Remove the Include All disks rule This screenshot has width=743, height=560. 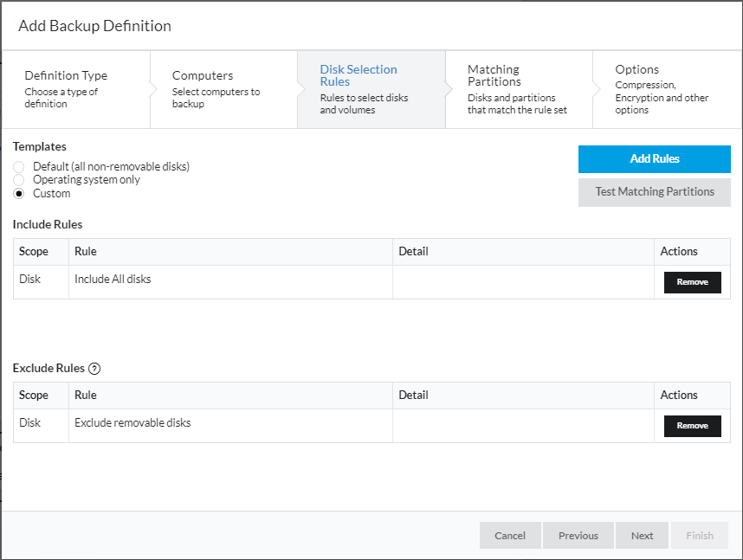[692, 282]
